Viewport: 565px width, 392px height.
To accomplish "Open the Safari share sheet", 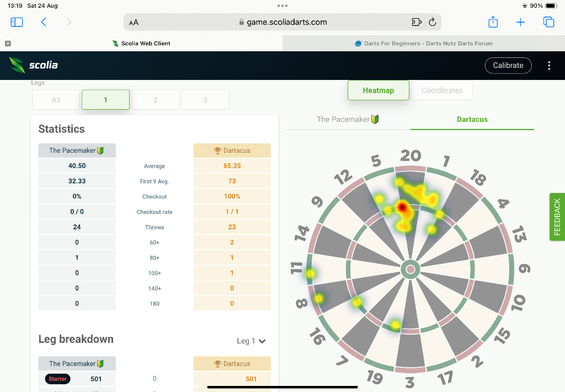I will [x=493, y=22].
